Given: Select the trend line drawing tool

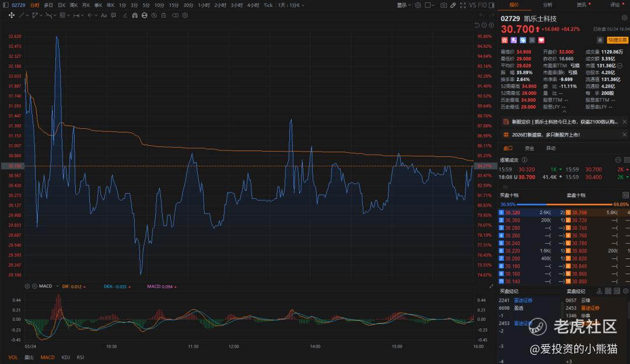Looking at the screenshot, I should point(22,15).
